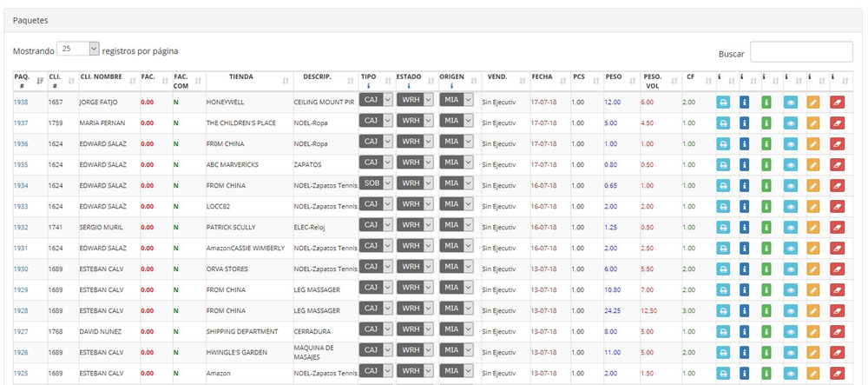Open green info icon for package 1936
The width and height of the screenshot is (868, 385).
(x=766, y=144)
